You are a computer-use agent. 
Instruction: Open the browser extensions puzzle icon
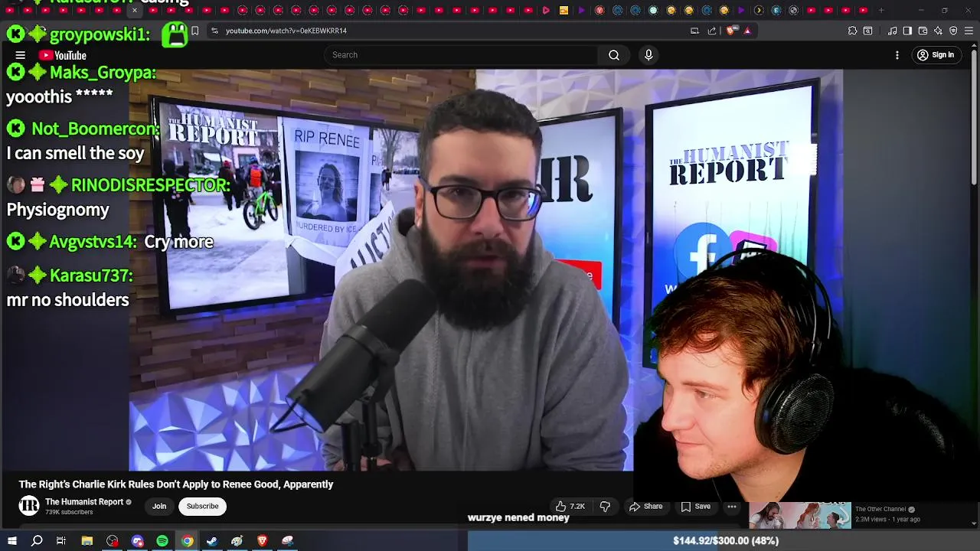852,31
